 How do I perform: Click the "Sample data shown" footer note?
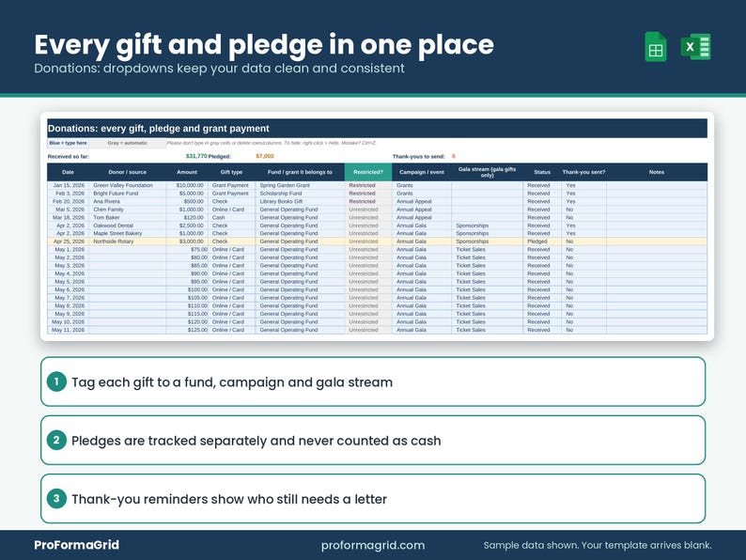click(x=598, y=545)
